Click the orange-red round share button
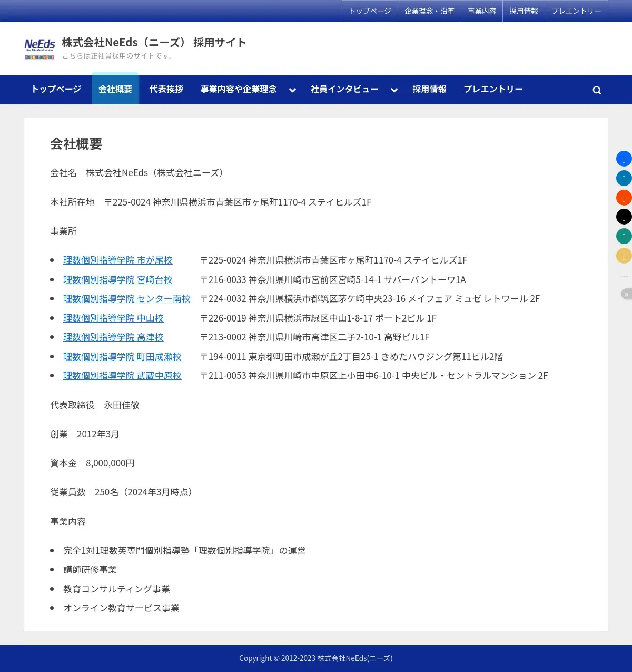The image size is (632, 672). (624, 198)
